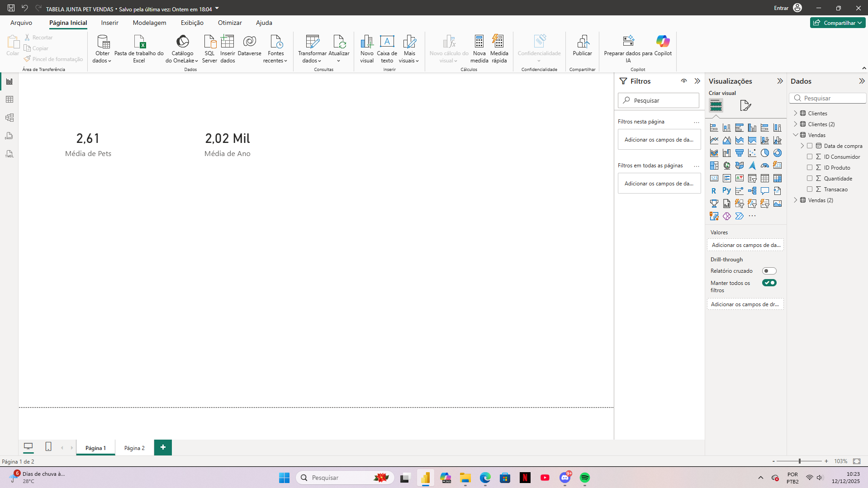Screen dimensions: 868x488
Task: Switch to Table view in left sidebar
Action: click(9, 99)
